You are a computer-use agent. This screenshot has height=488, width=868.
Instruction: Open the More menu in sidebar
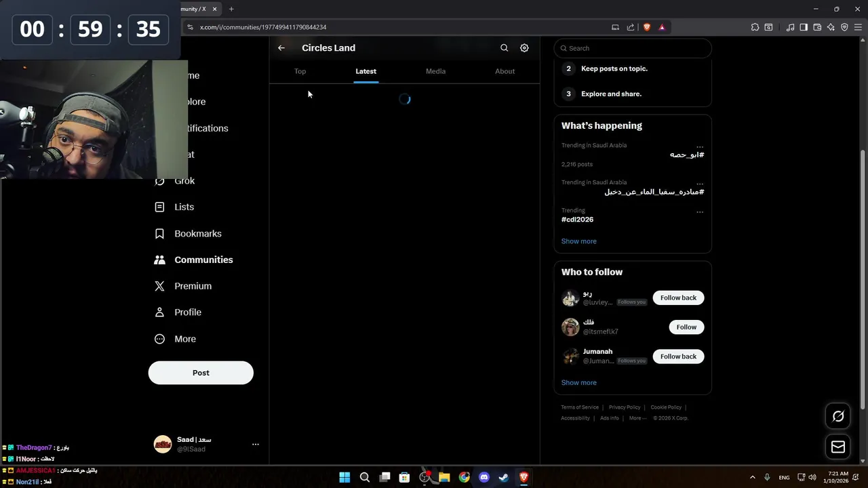175,339
